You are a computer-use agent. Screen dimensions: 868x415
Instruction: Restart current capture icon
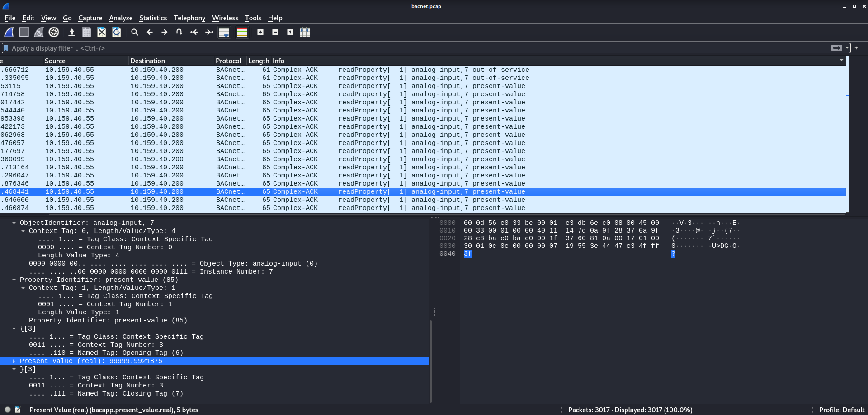click(x=39, y=32)
